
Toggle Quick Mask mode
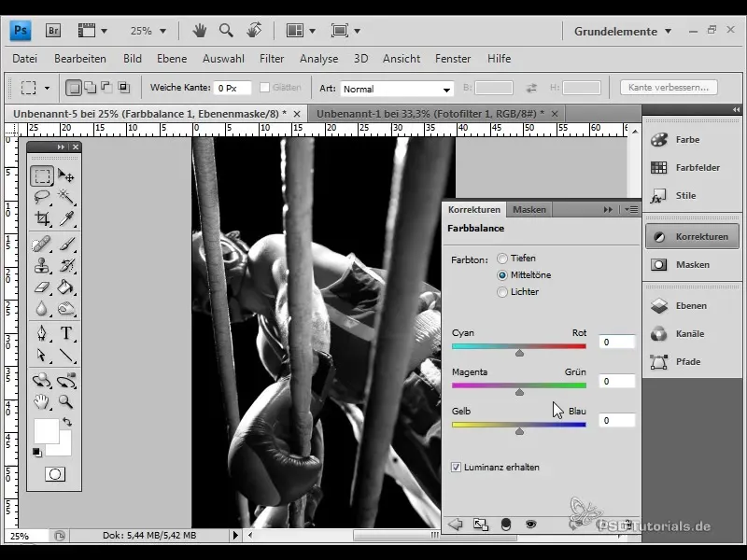click(x=55, y=474)
